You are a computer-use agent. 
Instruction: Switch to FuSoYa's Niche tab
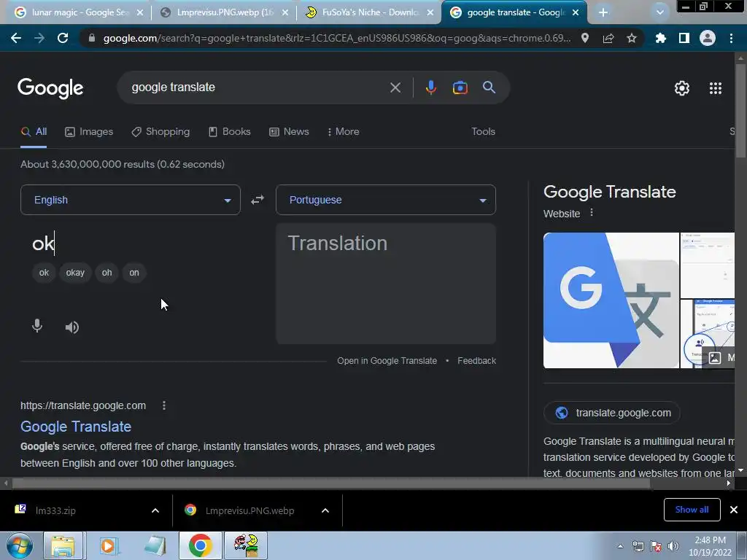tap(370, 12)
